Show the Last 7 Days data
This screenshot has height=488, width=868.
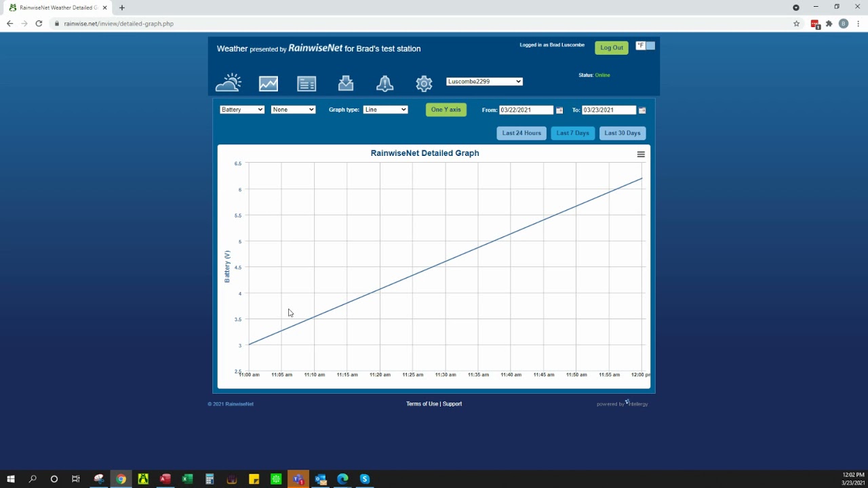coord(573,133)
